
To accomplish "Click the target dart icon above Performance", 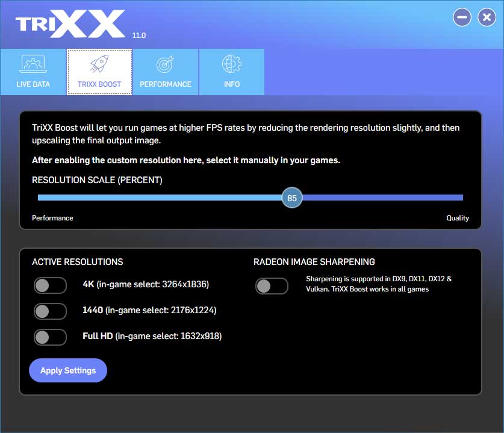I will click(x=166, y=64).
